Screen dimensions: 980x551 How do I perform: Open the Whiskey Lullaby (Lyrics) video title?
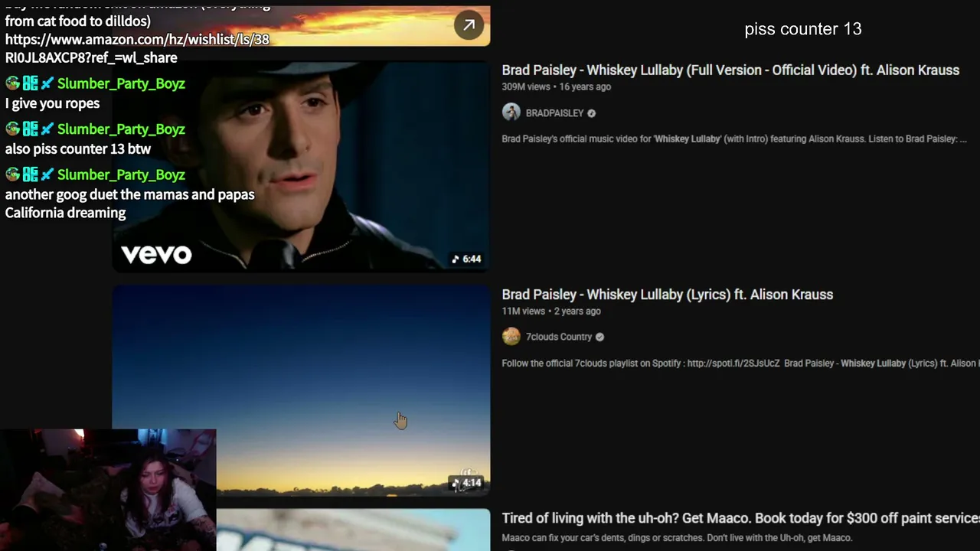tap(668, 295)
